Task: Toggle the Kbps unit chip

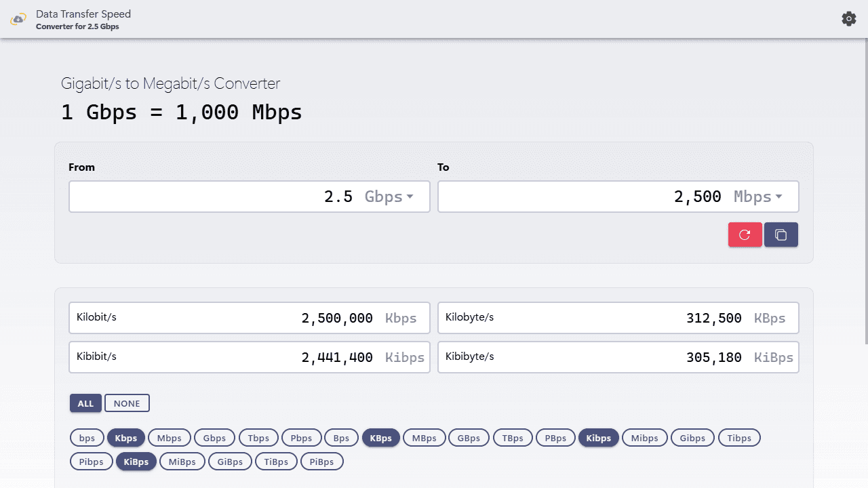Action: point(126,438)
